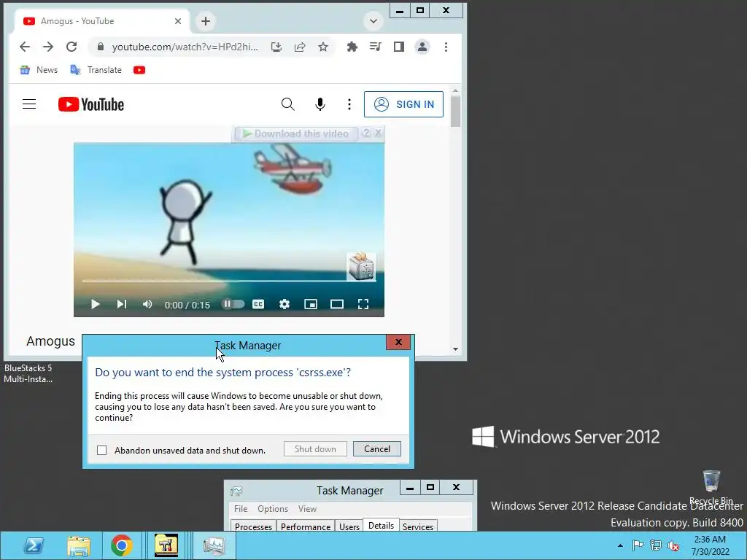The height and width of the screenshot is (560, 747).
Task: Open YouTube settings three-dot menu
Action: (x=349, y=104)
